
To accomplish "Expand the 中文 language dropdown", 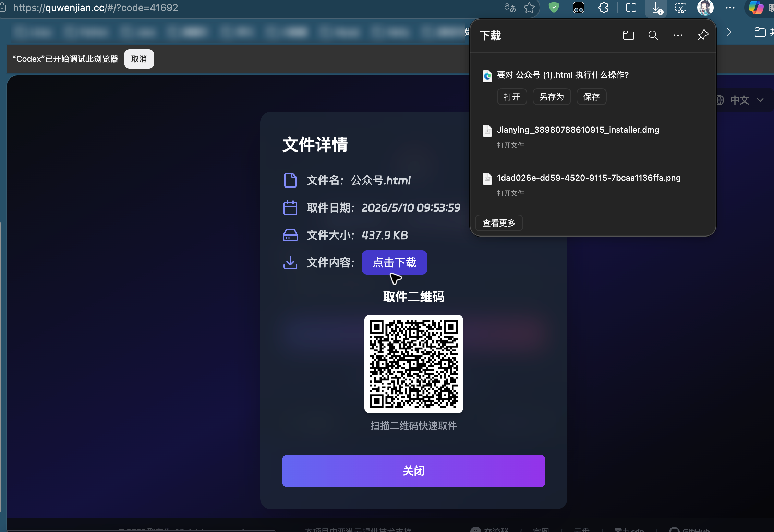I will (740, 100).
